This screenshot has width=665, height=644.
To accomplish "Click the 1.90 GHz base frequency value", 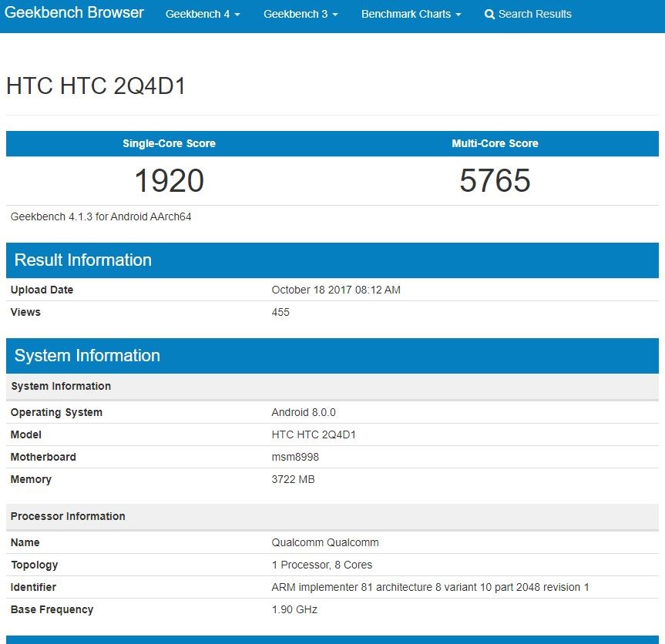I will point(294,610).
